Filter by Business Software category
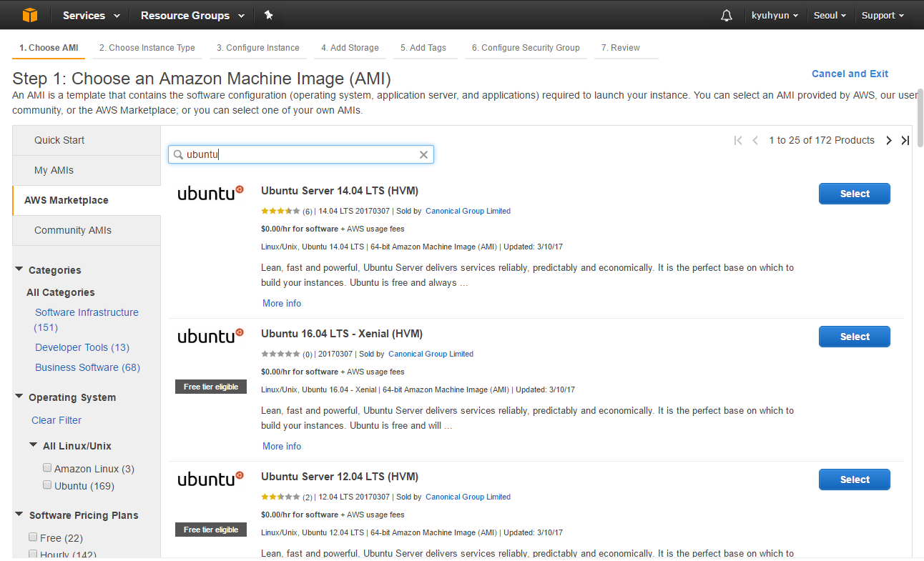The height and width of the screenshot is (561, 924). pyautogui.click(x=88, y=367)
